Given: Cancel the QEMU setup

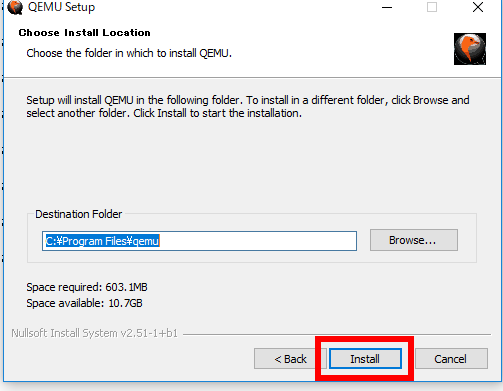Looking at the screenshot, I should (x=450, y=359).
